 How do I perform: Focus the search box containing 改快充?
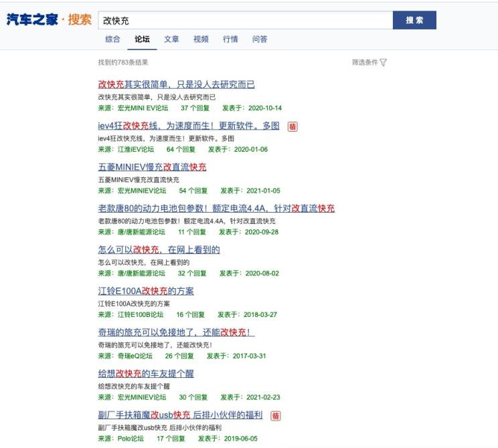tap(245, 20)
